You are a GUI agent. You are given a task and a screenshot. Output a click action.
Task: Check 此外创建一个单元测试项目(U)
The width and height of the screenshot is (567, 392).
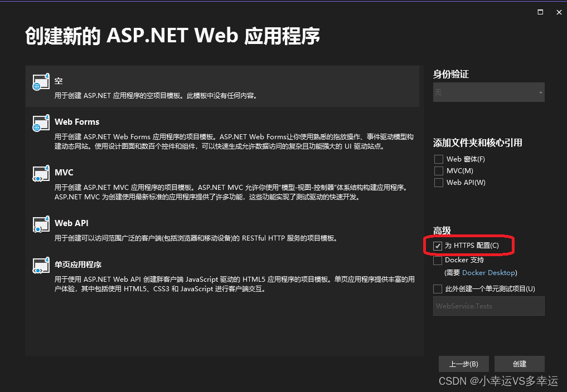click(x=438, y=288)
